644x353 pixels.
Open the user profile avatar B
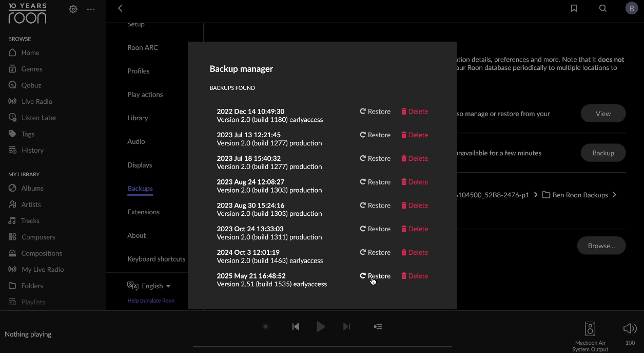pyautogui.click(x=632, y=8)
